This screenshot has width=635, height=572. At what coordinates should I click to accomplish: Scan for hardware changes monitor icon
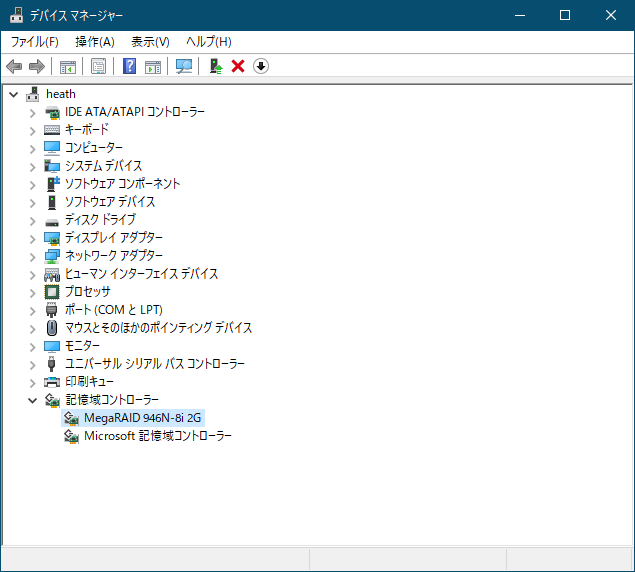point(184,66)
